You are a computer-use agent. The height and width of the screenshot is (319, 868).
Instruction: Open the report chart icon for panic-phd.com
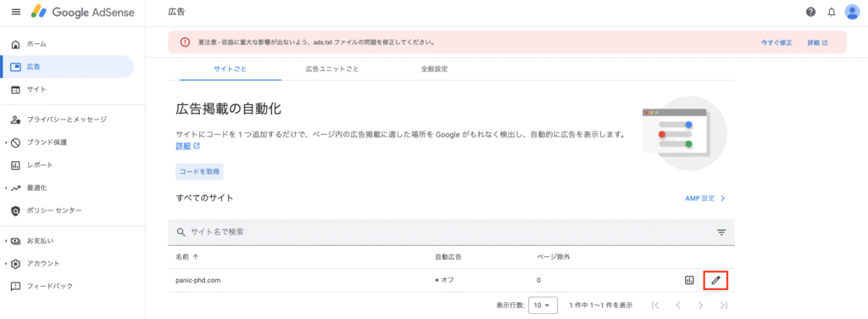[689, 280]
